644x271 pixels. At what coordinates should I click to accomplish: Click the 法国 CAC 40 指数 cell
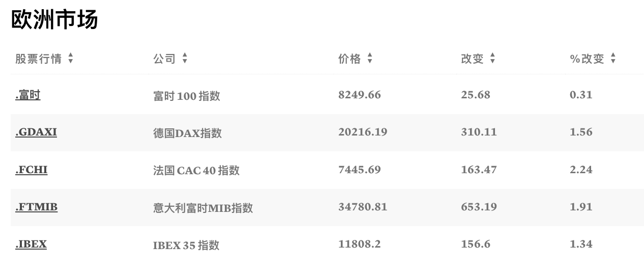(196, 171)
